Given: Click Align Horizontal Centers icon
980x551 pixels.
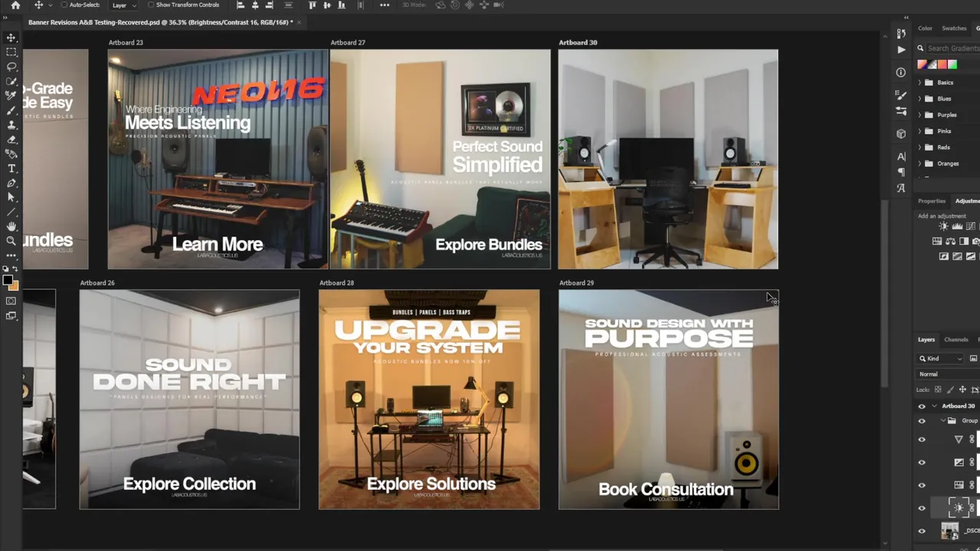Looking at the screenshot, I should coord(255,5).
